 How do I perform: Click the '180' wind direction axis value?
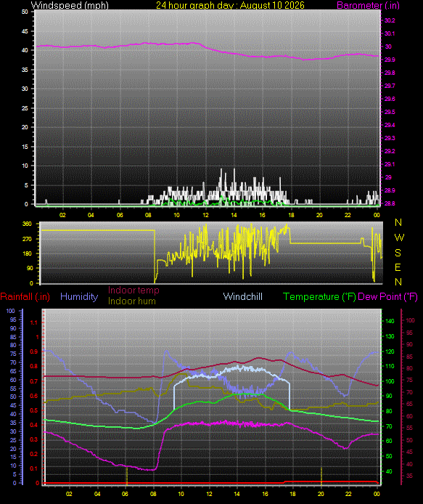coord(28,253)
